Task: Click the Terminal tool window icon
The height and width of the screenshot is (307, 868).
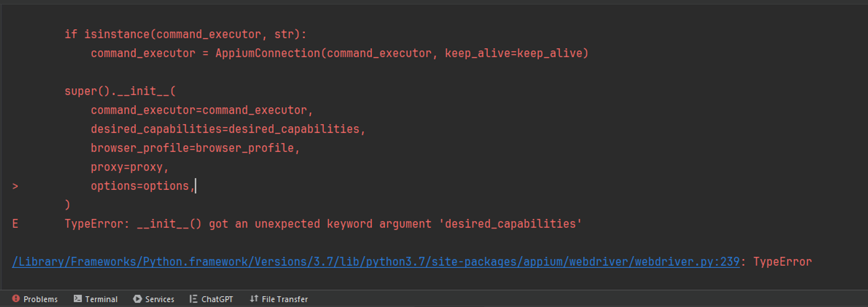Action: tap(78, 299)
